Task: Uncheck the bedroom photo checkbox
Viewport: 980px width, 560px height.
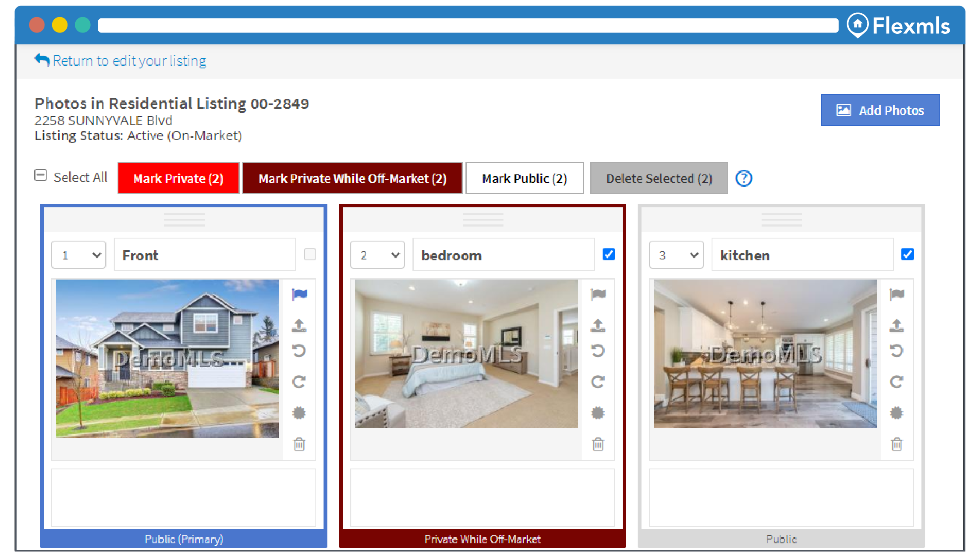Action: [609, 254]
